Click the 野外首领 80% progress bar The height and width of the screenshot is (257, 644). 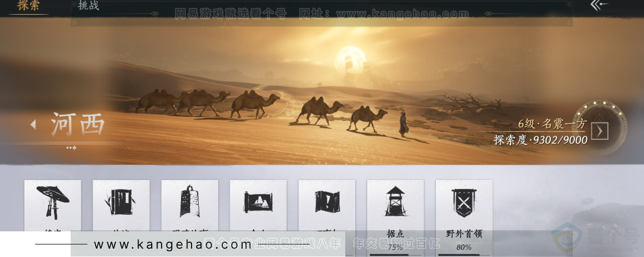pyautogui.click(x=464, y=255)
